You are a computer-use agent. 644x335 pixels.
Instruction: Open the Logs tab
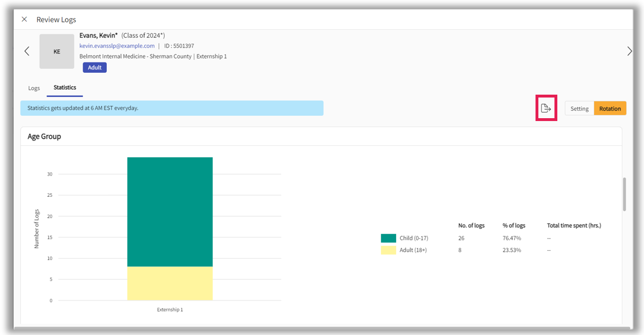click(x=34, y=88)
